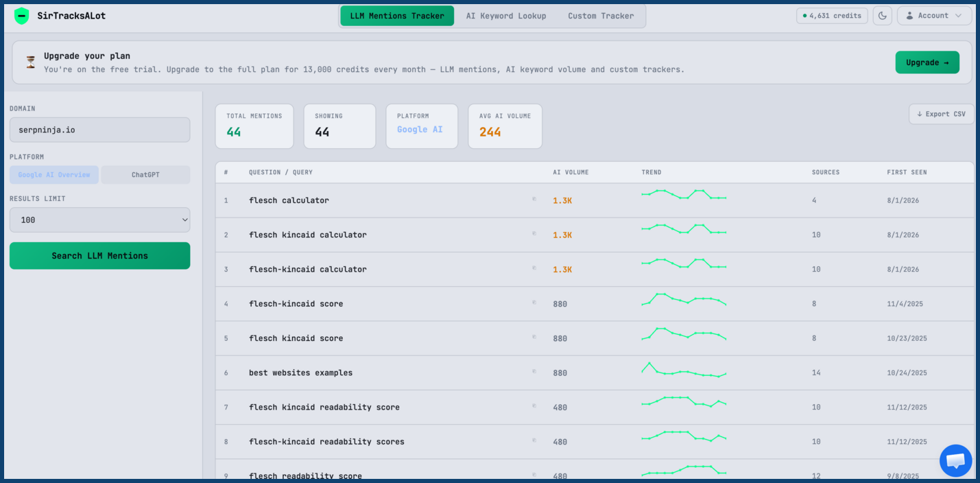980x483 pixels.
Task: Click copy icon for flesch-kincaid calculator row
Action: tap(534, 268)
